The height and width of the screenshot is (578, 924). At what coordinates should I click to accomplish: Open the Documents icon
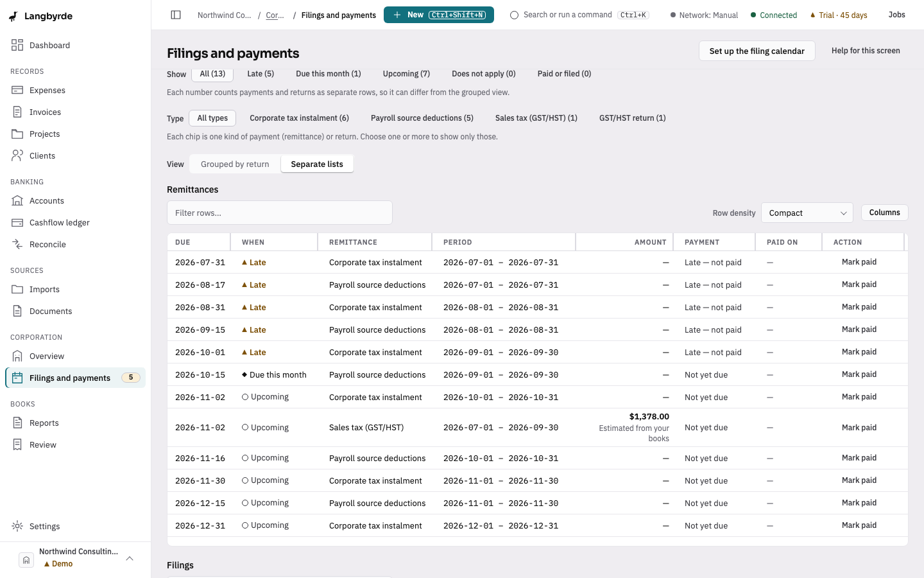click(x=17, y=311)
